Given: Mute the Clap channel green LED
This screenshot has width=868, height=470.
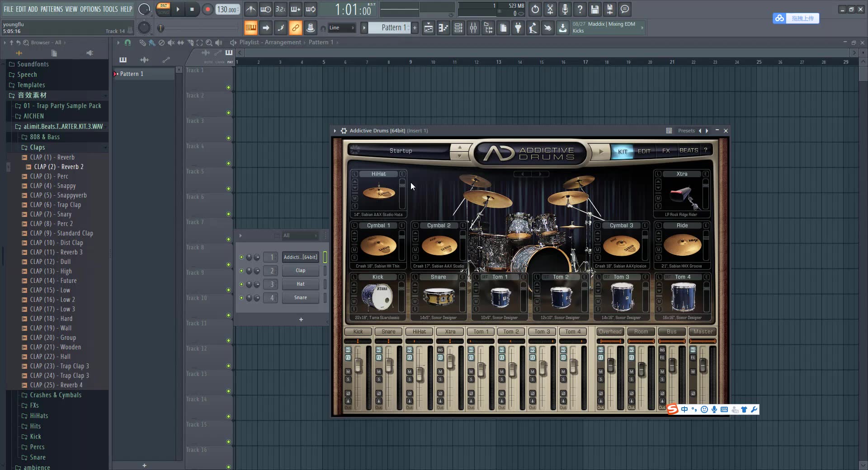Looking at the screenshot, I should tap(241, 271).
